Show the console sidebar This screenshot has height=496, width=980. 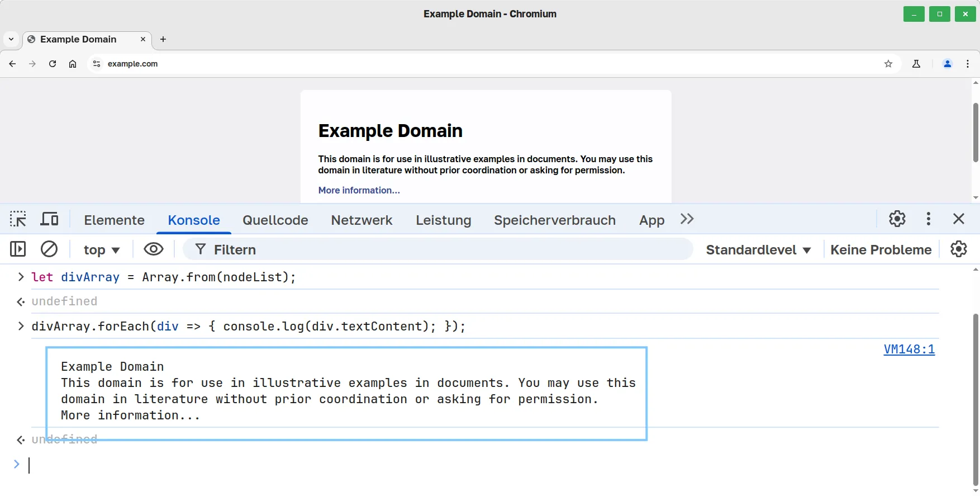click(x=18, y=249)
